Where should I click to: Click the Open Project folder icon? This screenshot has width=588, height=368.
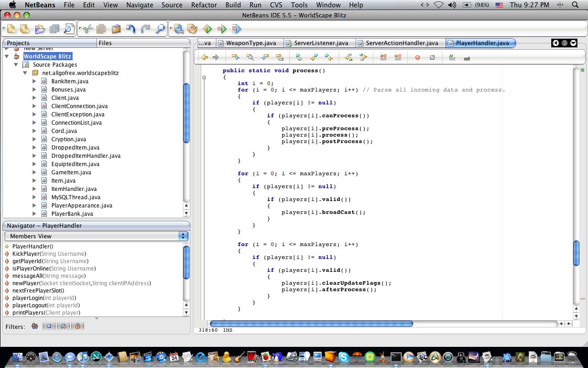tap(40, 29)
